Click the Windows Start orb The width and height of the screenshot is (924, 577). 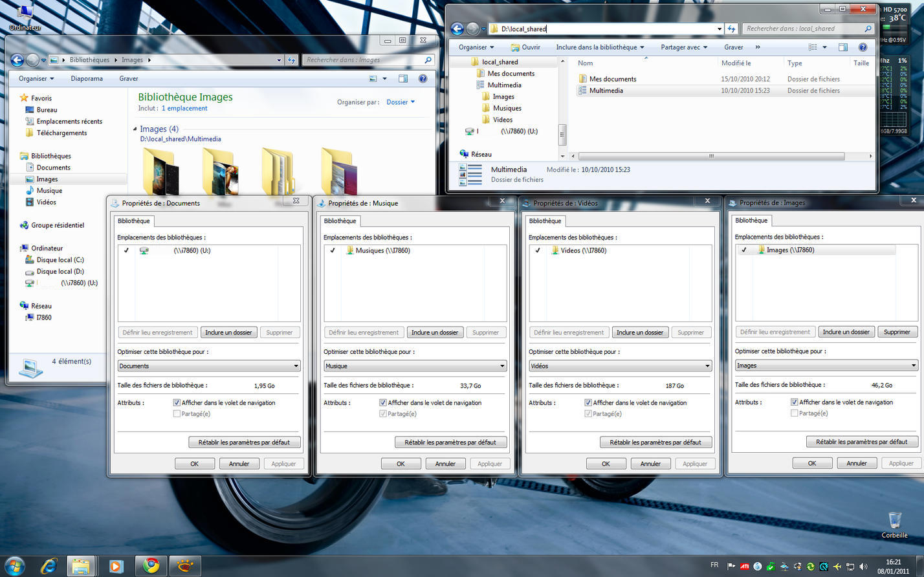coord(14,566)
